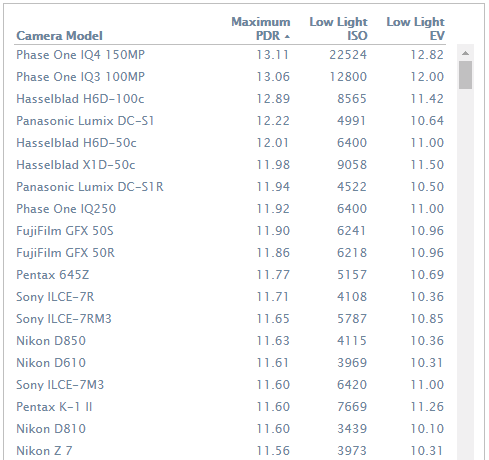Select the Hasselblad H6D-100c row
The image size is (489, 460).
pos(230,99)
